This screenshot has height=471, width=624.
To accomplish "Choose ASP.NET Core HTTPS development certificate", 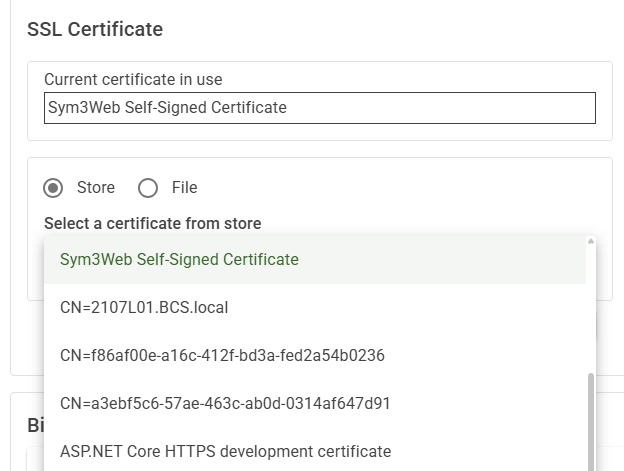I will 225,452.
